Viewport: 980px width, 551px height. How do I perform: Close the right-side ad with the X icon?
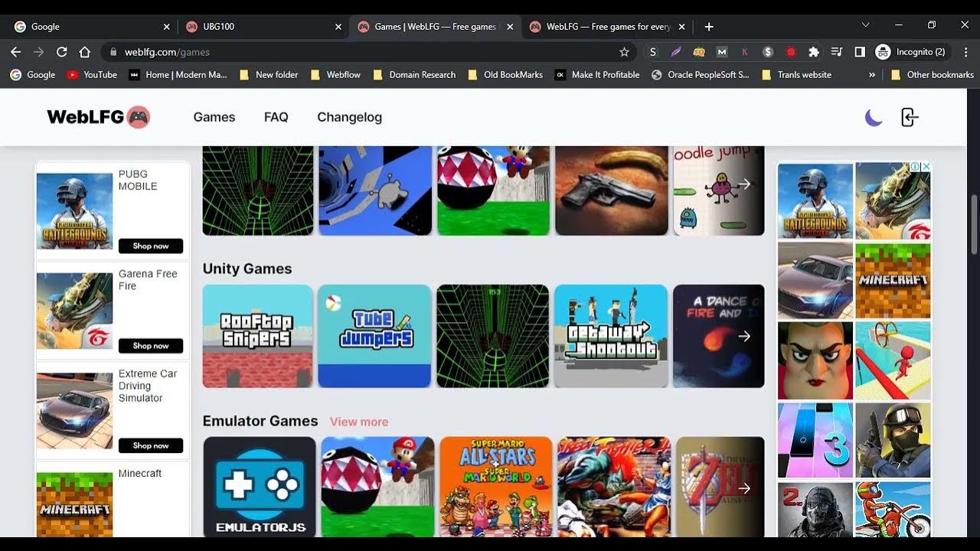[x=926, y=167]
